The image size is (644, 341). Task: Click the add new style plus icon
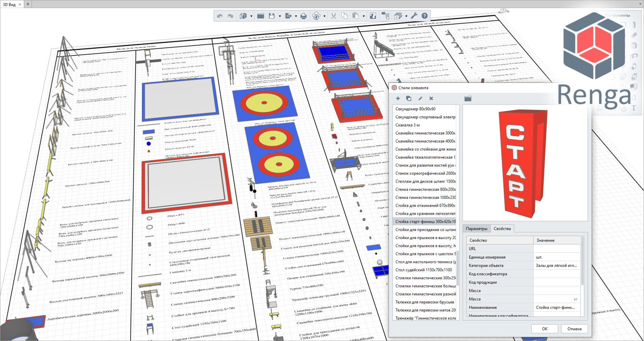(398, 99)
